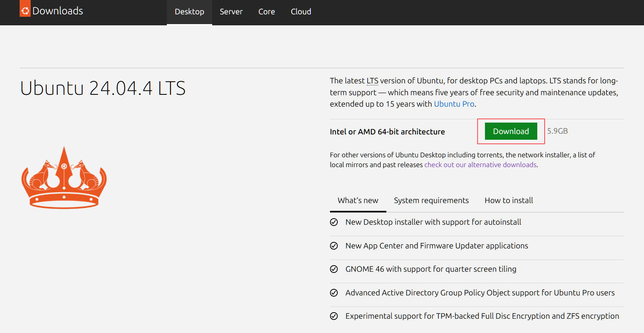
Task: Follow the Ubuntu Pro link
Action: [x=454, y=104]
